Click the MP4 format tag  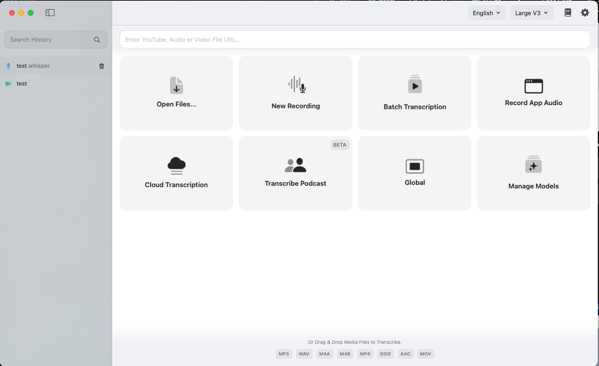click(x=365, y=354)
